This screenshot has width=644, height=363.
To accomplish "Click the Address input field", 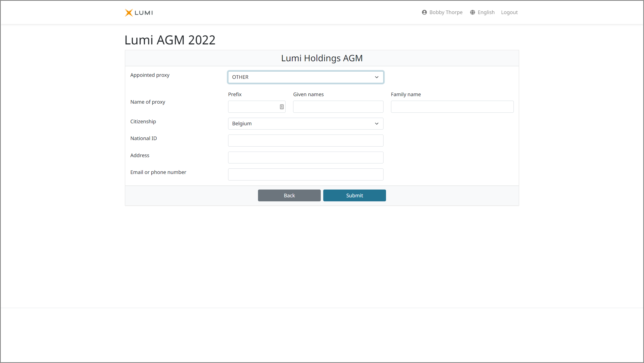I will pyautogui.click(x=306, y=157).
